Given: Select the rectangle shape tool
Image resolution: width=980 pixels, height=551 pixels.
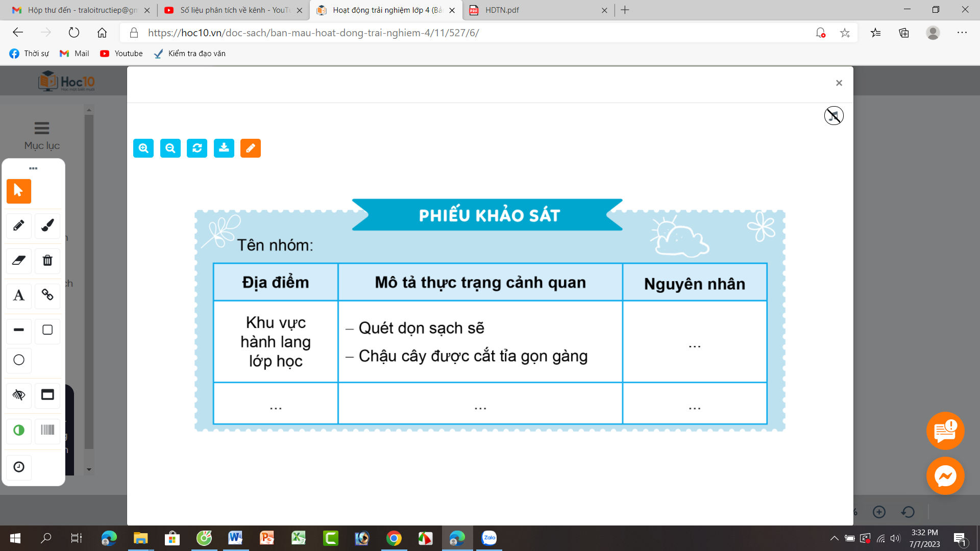Looking at the screenshot, I should point(47,330).
